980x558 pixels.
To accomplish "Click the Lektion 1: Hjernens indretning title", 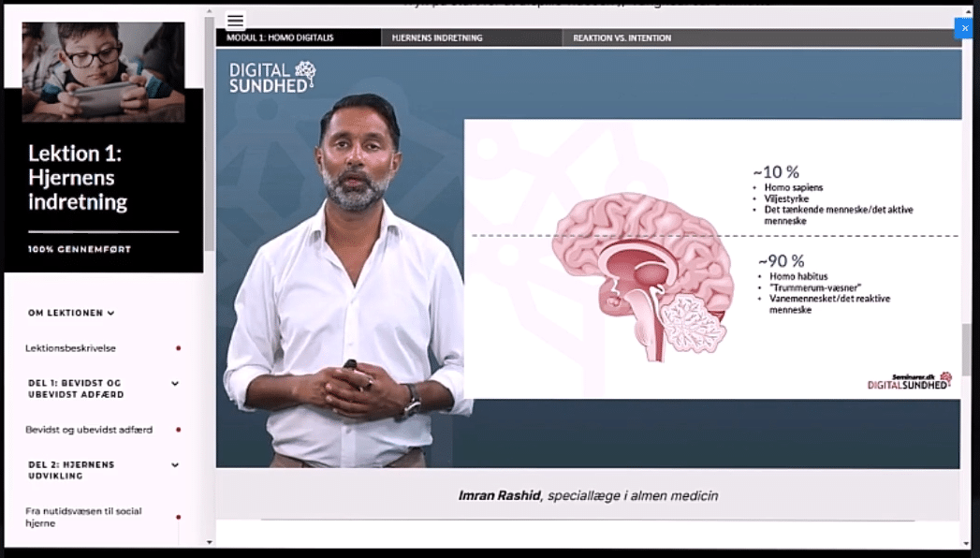I will tap(78, 178).
